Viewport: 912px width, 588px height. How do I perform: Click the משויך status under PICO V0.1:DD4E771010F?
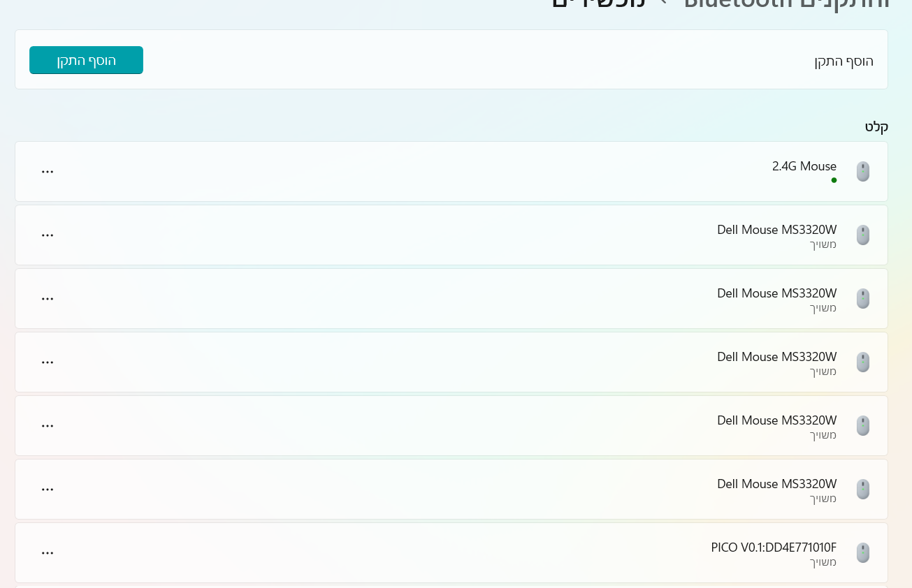point(823,561)
